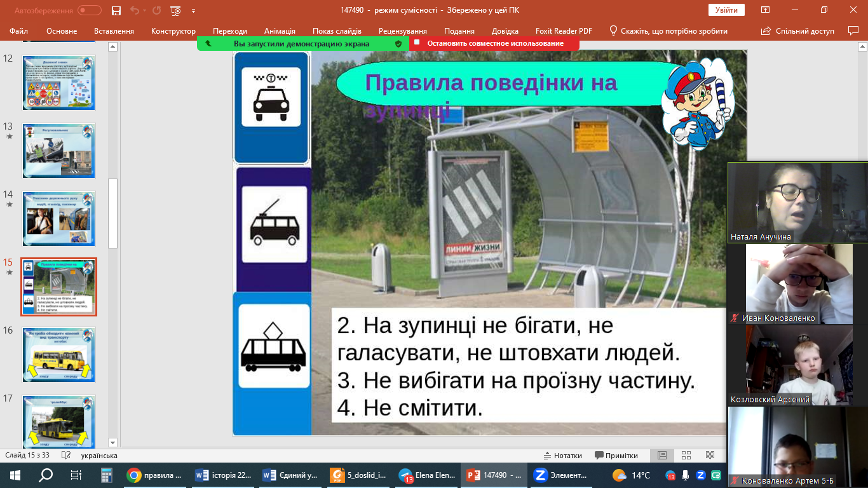
Task: Switch to the Вставлення ribbon tab
Action: (x=114, y=30)
